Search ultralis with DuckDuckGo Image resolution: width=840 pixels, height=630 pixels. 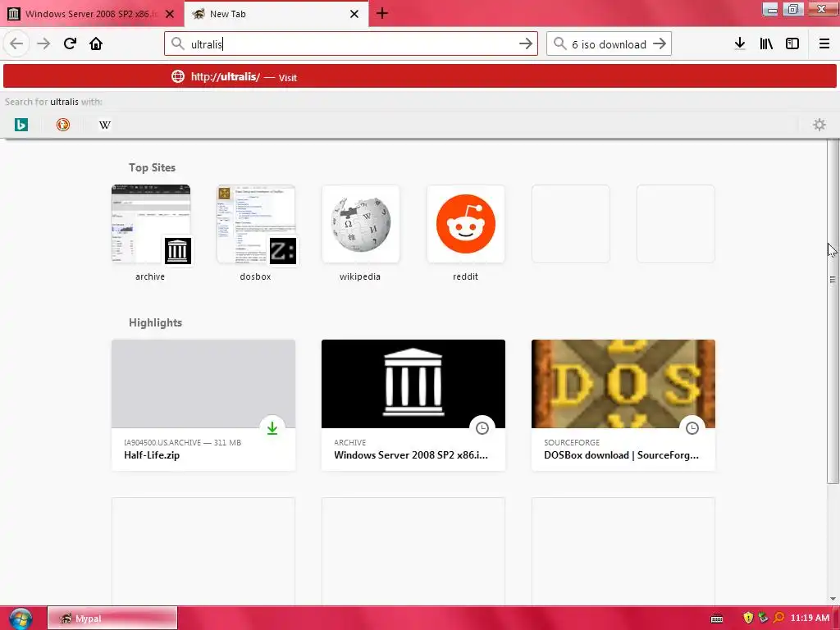tap(62, 125)
